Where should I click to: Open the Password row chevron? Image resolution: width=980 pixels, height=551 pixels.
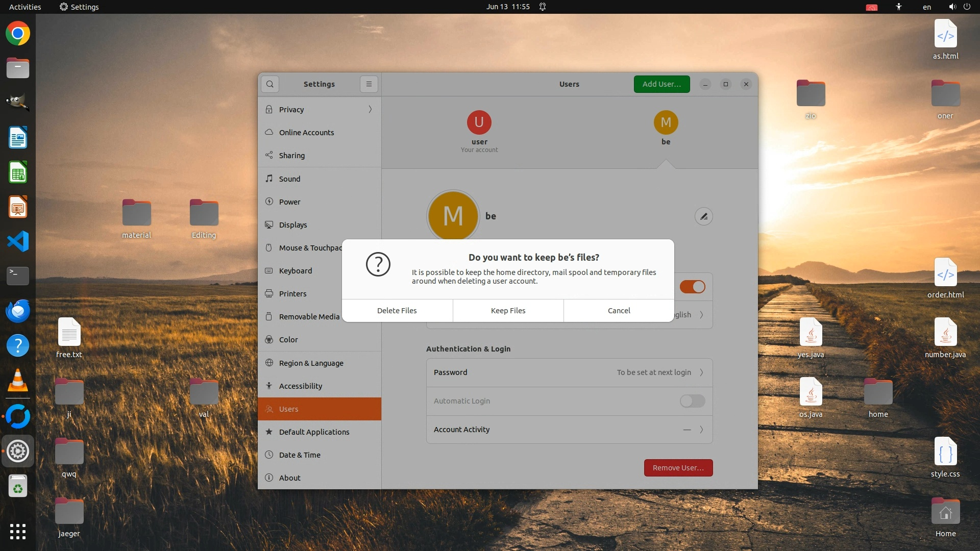[701, 372]
